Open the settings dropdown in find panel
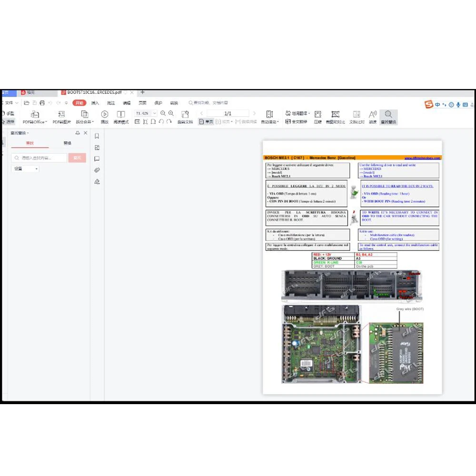Image resolution: width=476 pixels, height=476 pixels. [x=26, y=169]
